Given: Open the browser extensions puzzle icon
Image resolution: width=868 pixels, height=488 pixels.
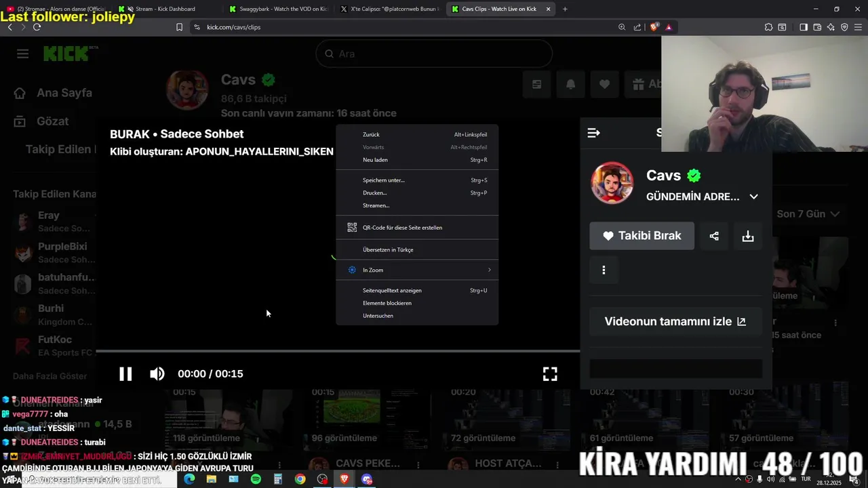Looking at the screenshot, I should click(768, 27).
